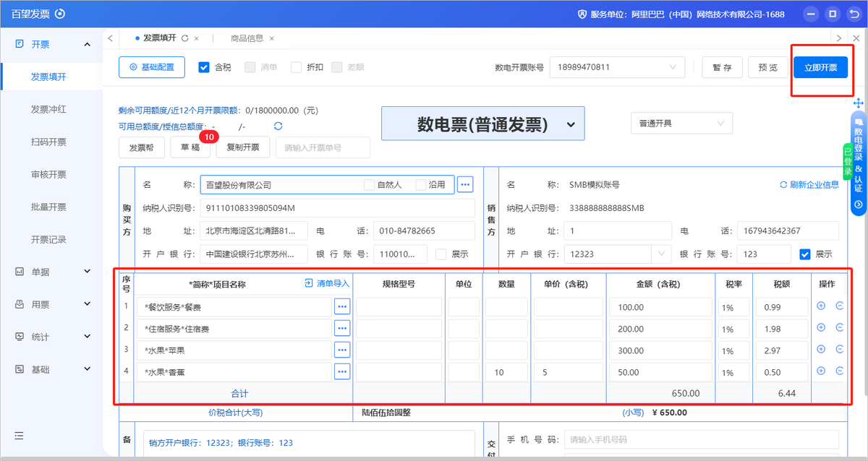Click the 清单导入 link

pyautogui.click(x=327, y=284)
